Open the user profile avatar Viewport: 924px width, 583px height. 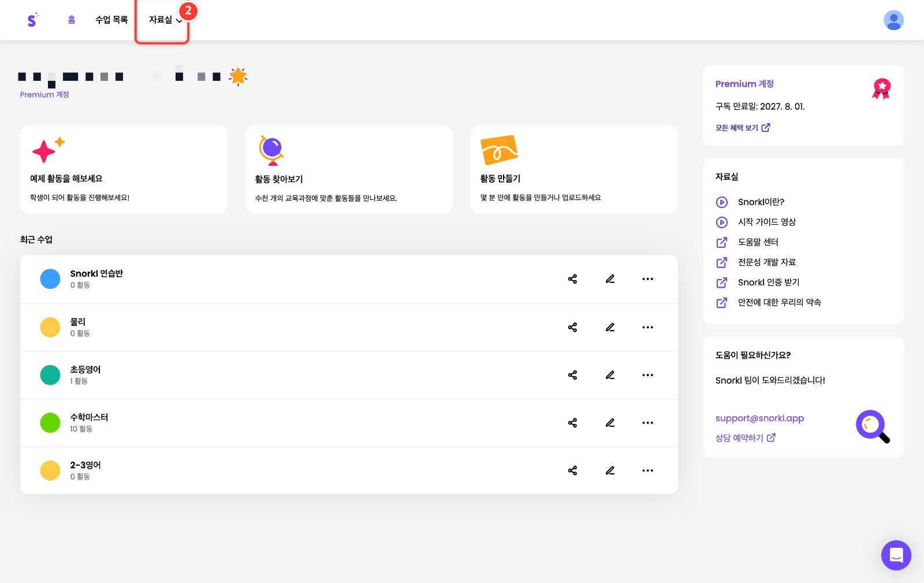[x=893, y=20]
